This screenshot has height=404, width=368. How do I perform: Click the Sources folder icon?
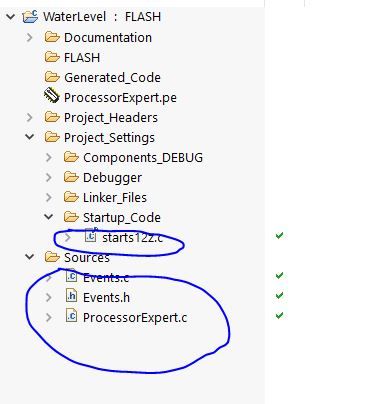(52, 257)
